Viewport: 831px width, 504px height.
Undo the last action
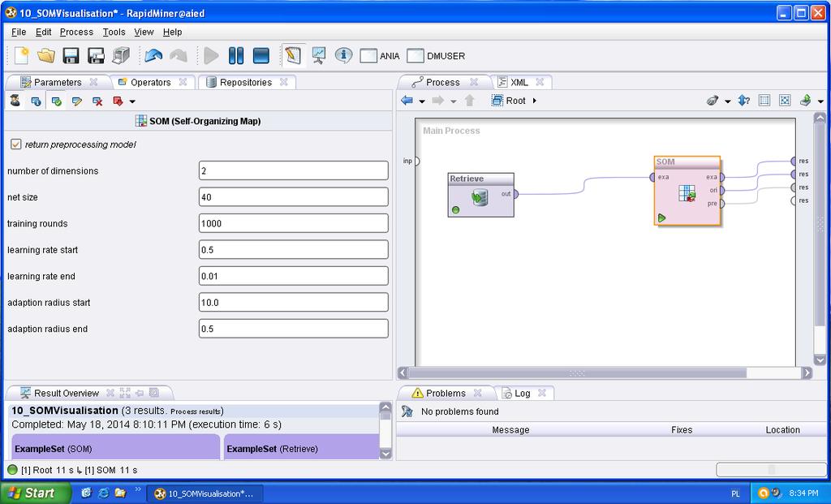click(153, 56)
